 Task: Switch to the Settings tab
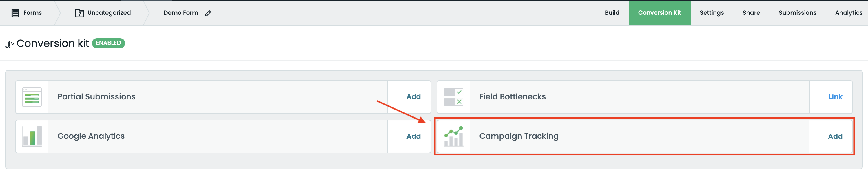tap(711, 13)
